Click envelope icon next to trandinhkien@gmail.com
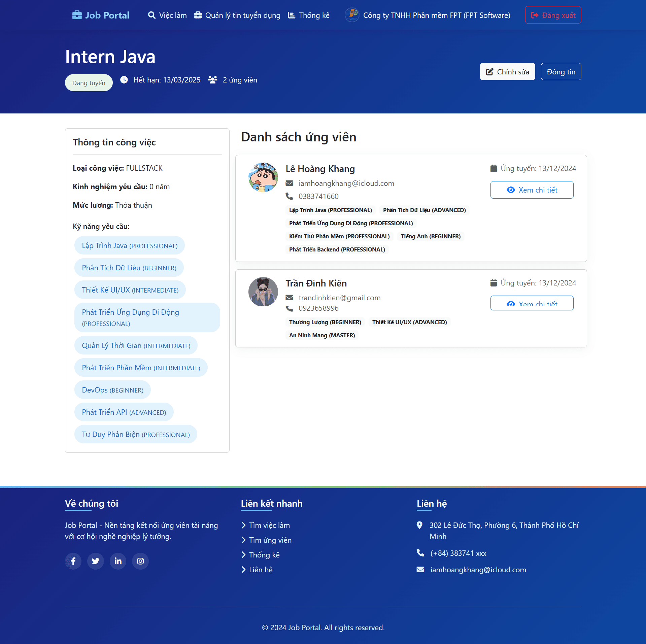 click(x=289, y=298)
